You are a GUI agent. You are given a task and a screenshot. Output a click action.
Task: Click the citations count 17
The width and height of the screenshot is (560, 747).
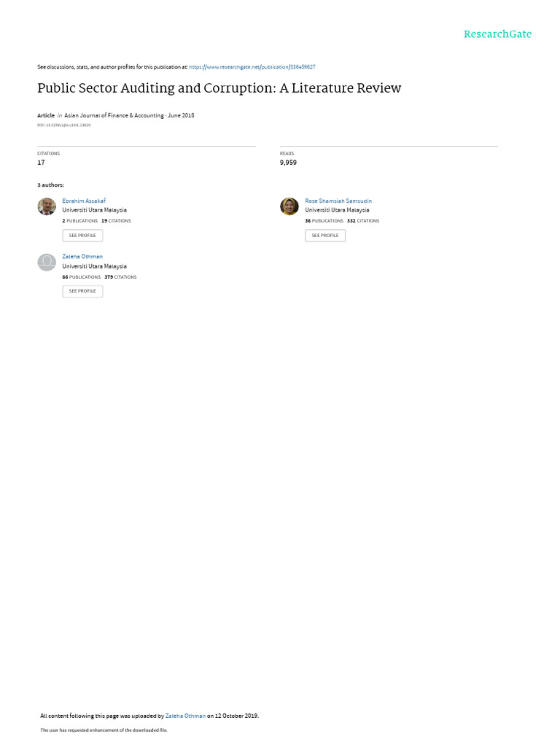pos(41,163)
